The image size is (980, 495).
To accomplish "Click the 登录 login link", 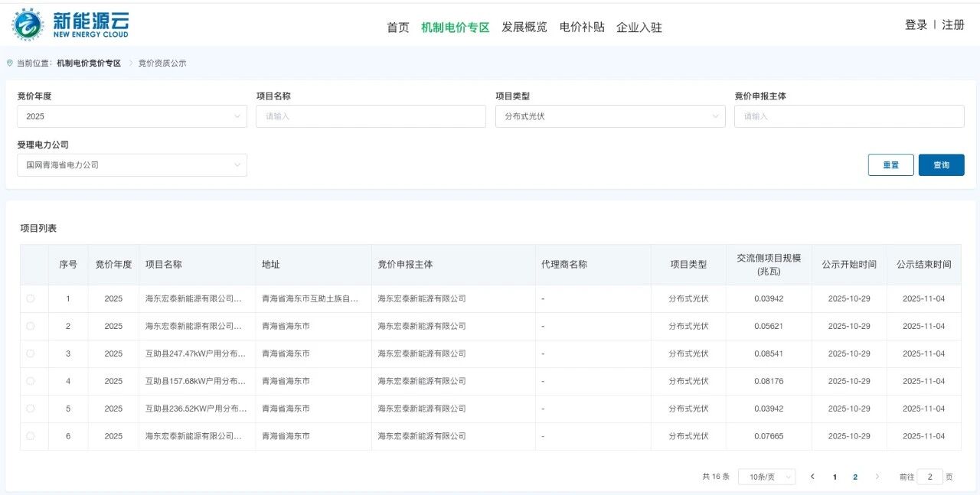I will click(916, 24).
